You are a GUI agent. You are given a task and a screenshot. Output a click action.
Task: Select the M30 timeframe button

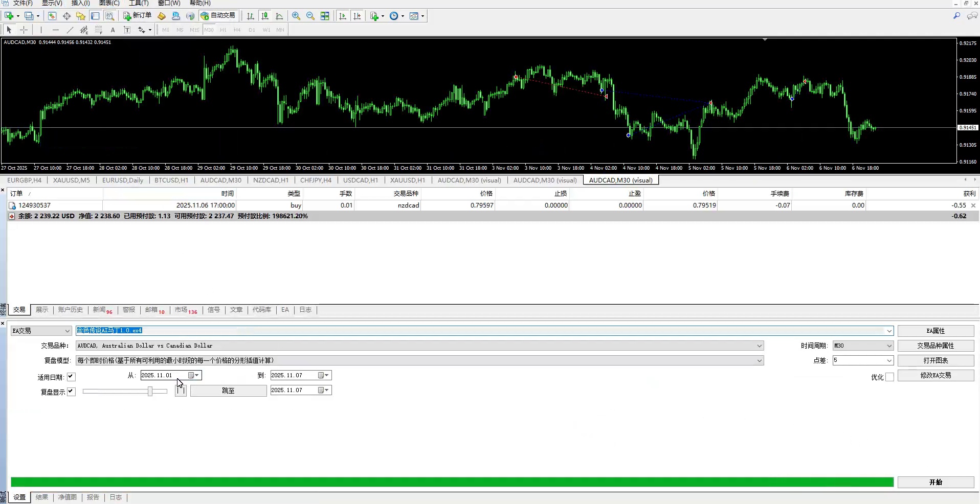pos(209,30)
